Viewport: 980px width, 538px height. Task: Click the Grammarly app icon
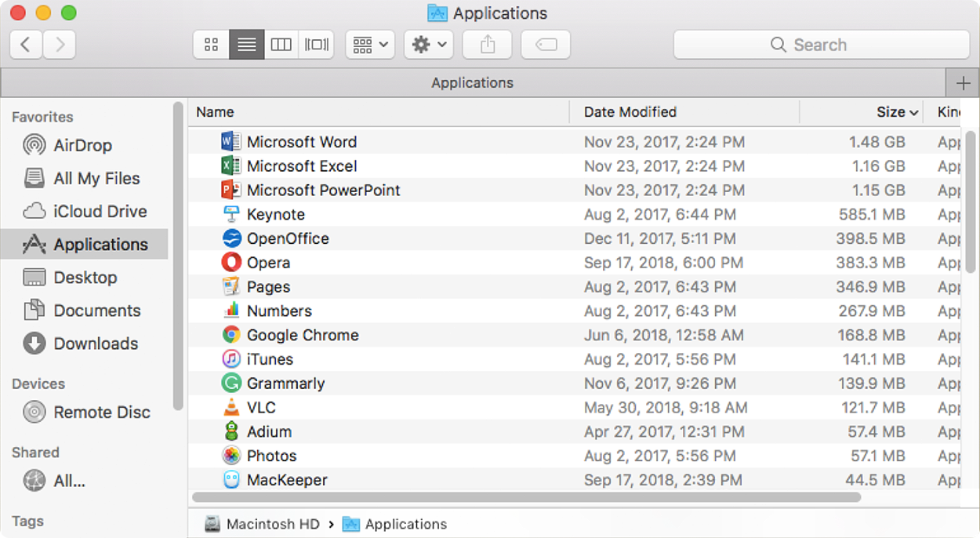coord(230,384)
